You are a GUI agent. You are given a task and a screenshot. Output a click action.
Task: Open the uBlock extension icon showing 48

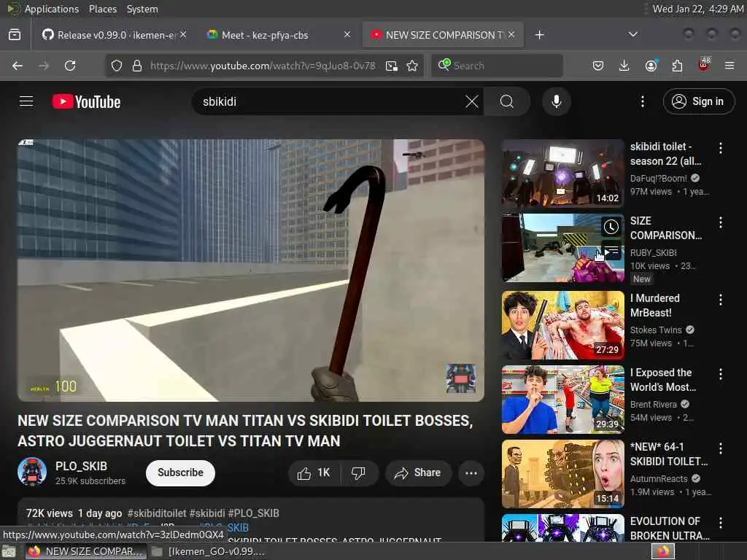click(704, 65)
